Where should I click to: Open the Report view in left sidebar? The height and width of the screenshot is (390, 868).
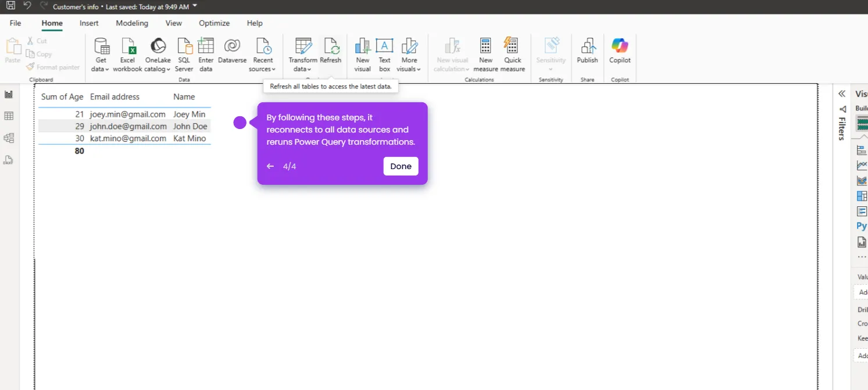pyautogui.click(x=9, y=94)
